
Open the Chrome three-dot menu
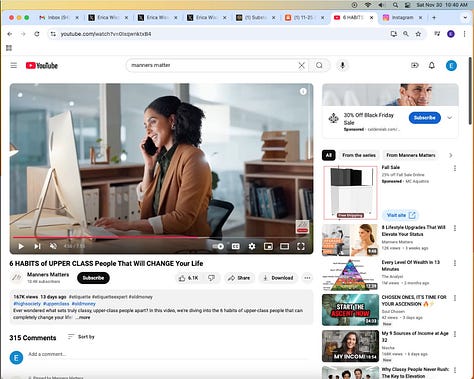click(x=464, y=34)
